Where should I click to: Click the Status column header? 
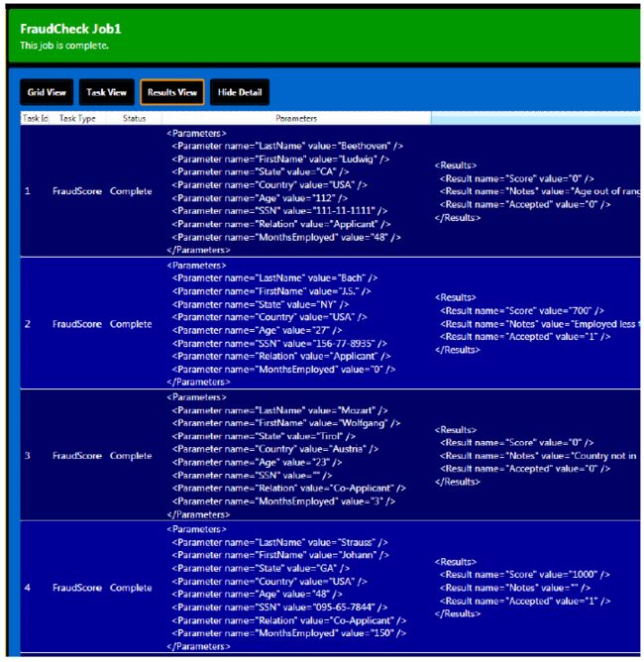coord(134,119)
